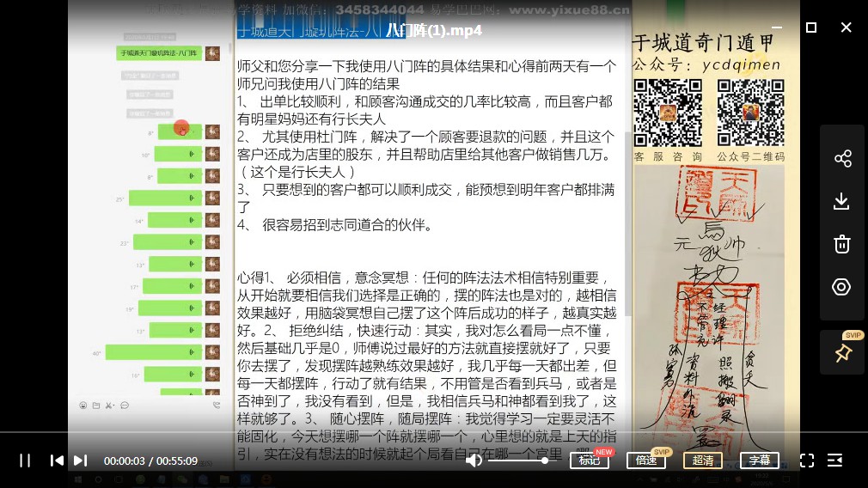Skip to the next video
This screenshot has width=868, height=488.
pos(81,461)
